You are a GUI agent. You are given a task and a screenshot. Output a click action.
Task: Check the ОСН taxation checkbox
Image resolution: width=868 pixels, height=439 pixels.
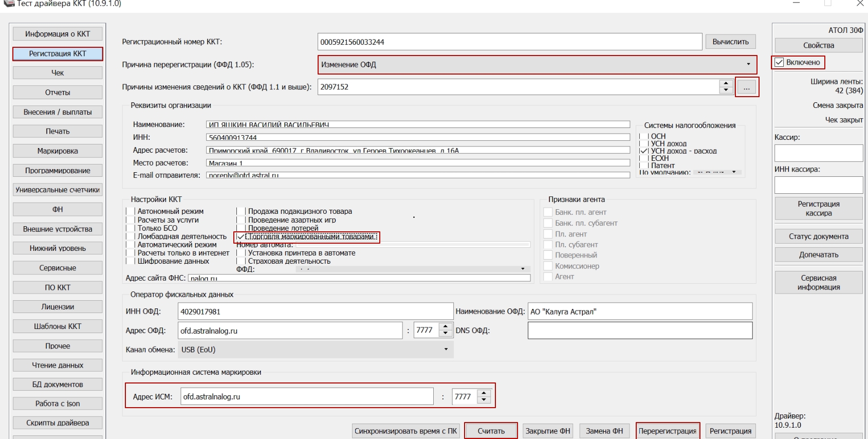(644, 136)
